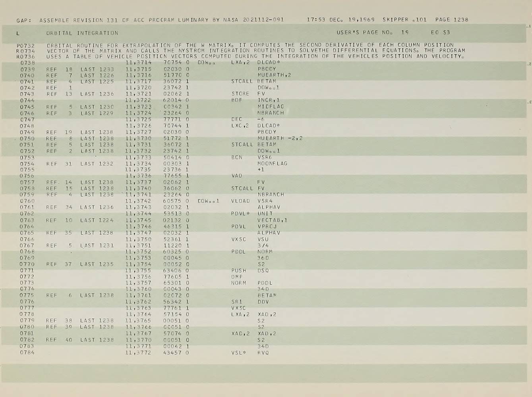Click octal word '00042' on line 0783
Screen dimensions: 532x397
tap(172, 346)
